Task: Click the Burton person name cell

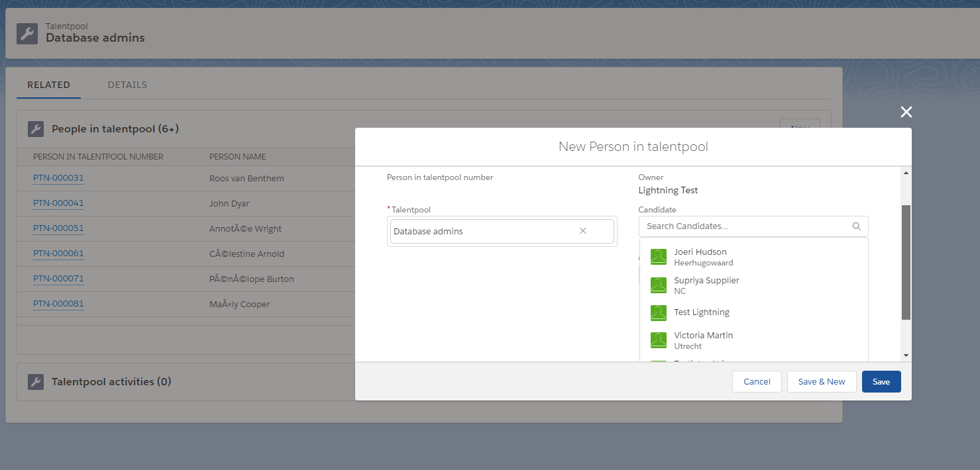Action: point(252,279)
